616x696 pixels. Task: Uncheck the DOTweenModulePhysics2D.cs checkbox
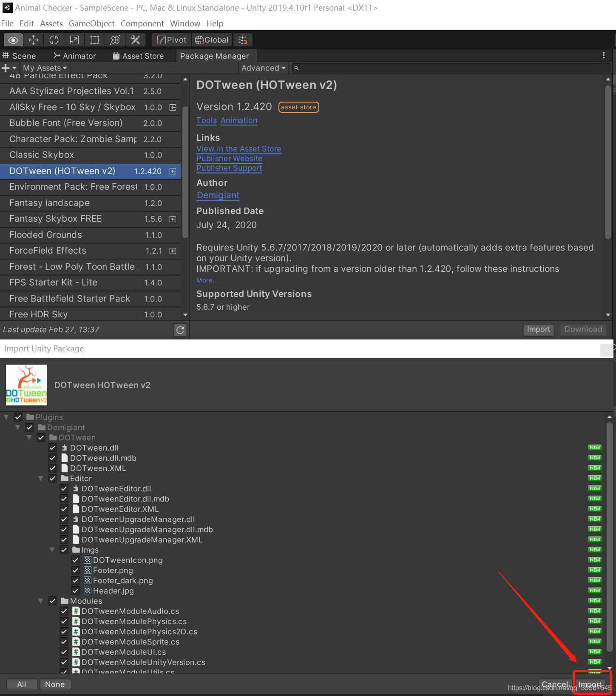pyautogui.click(x=64, y=631)
